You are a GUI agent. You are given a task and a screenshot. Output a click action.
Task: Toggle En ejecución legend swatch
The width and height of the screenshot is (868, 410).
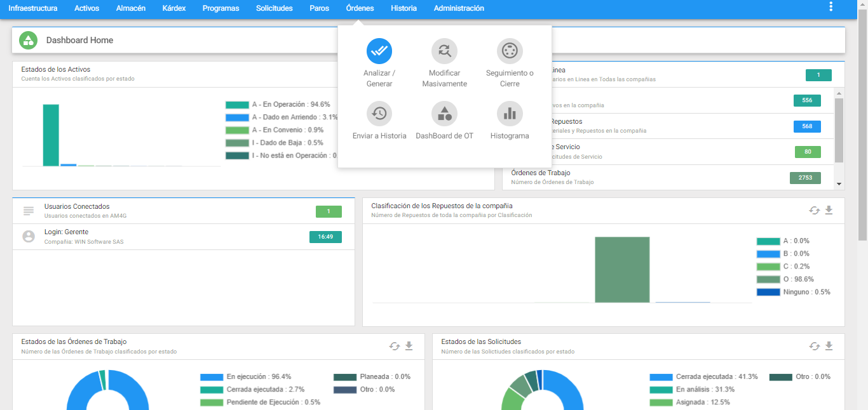click(x=212, y=377)
